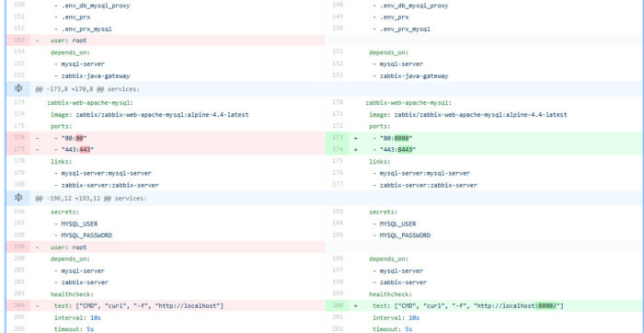Click 'MYSQL_PASSWORD' on line 198

[x=86, y=235]
